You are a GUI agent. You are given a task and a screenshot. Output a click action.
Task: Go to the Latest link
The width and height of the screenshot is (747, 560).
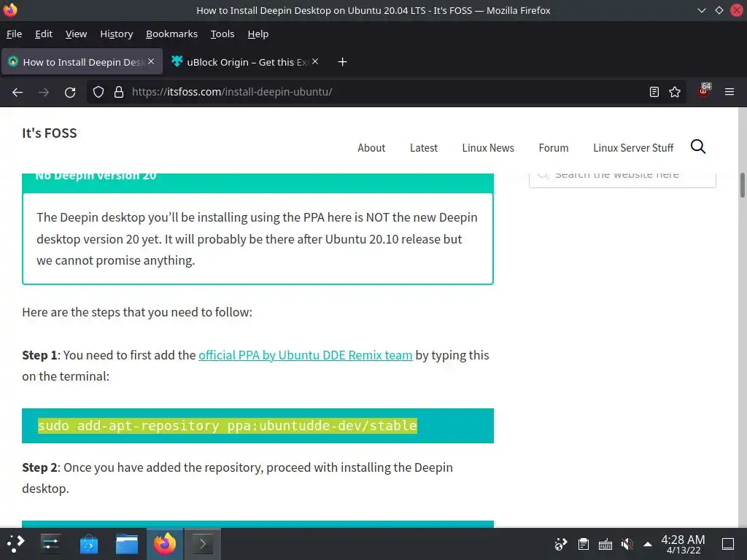(424, 148)
